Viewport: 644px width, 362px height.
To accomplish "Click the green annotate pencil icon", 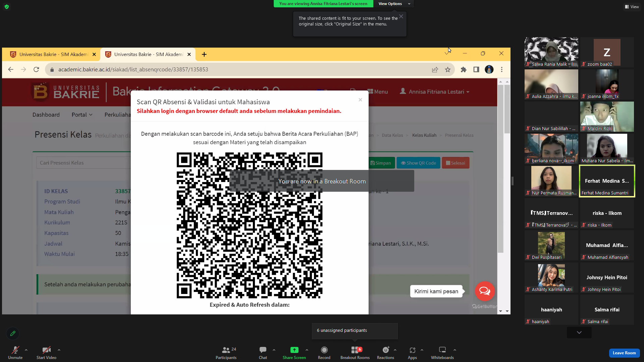I will [13, 334].
